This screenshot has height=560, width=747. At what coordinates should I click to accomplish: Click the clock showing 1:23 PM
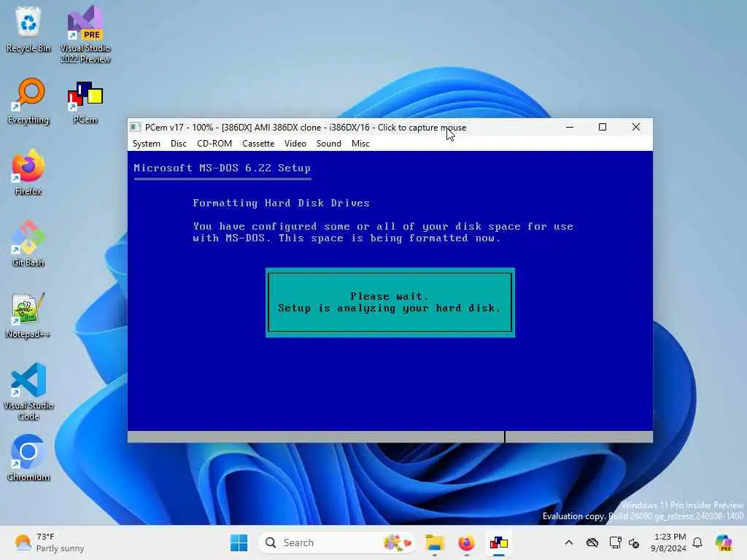point(670,542)
